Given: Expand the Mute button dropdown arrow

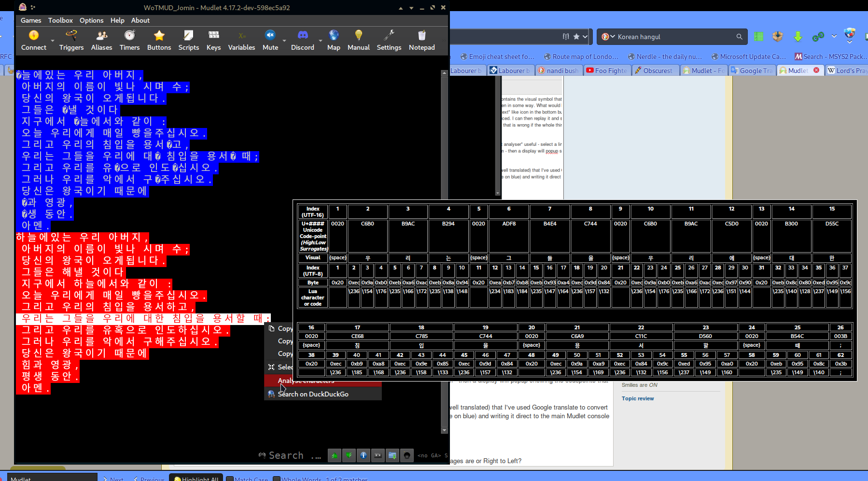Looking at the screenshot, I should point(284,41).
